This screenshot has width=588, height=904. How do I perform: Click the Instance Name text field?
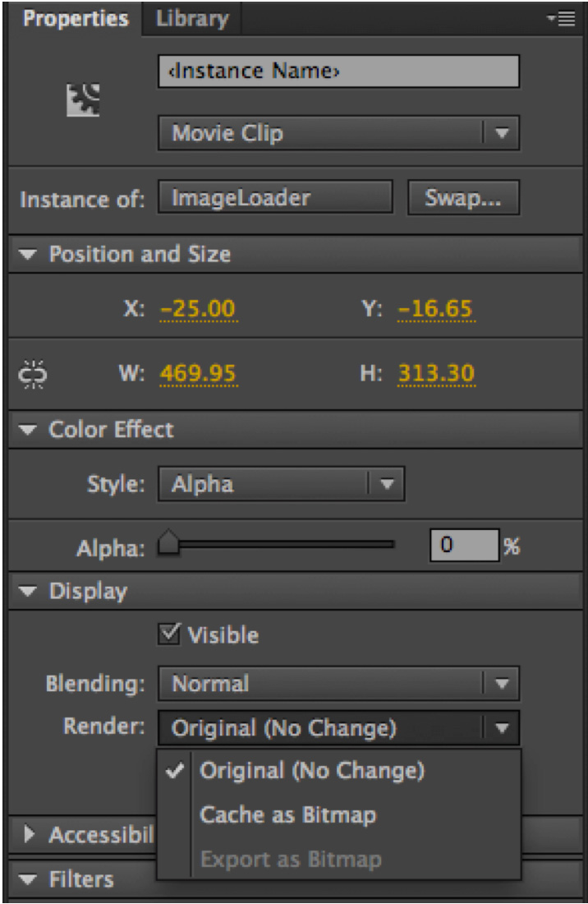pos(338,71)
